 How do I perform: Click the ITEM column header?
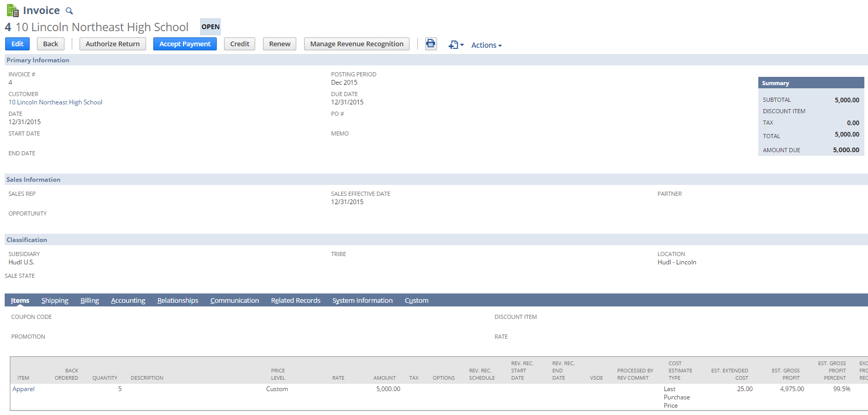[x=23, y=378]
